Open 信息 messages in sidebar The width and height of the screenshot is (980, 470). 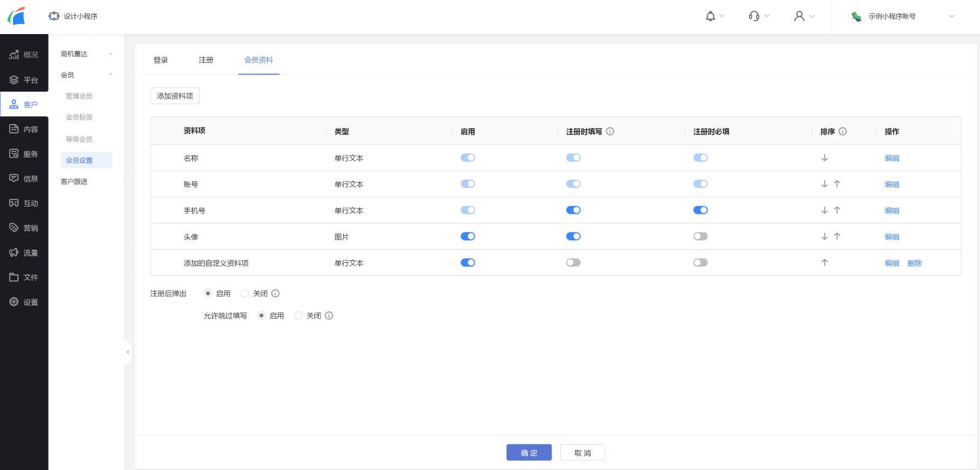pos(24,178)
